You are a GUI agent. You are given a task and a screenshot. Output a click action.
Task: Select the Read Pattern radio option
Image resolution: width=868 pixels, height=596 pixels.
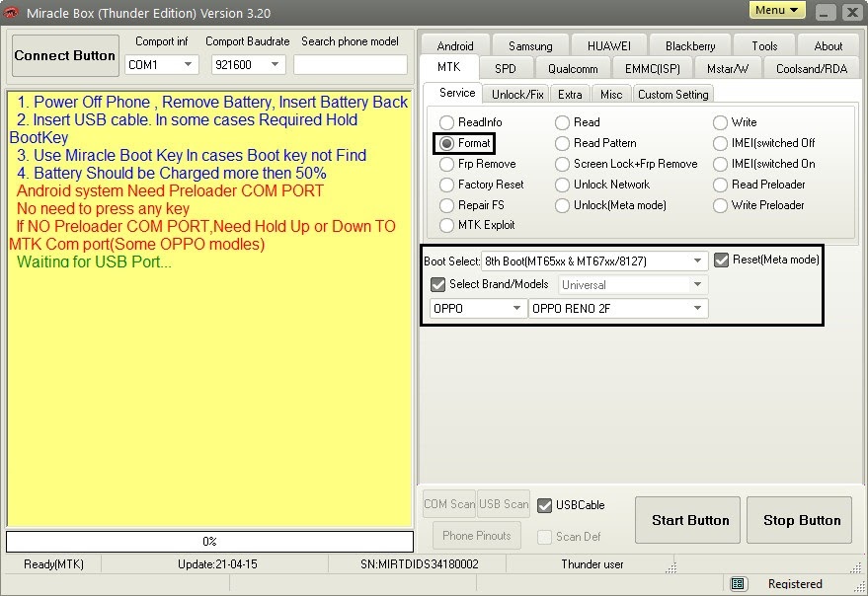pos(595,143)
